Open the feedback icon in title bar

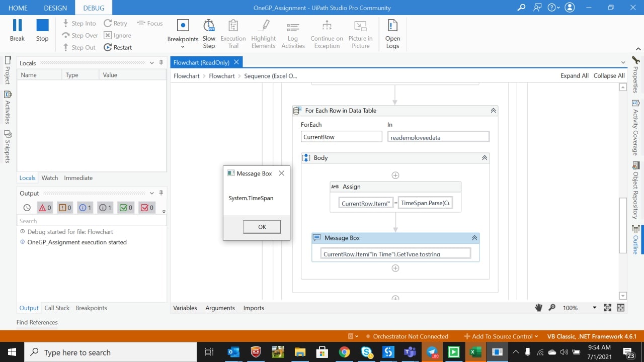537,8
